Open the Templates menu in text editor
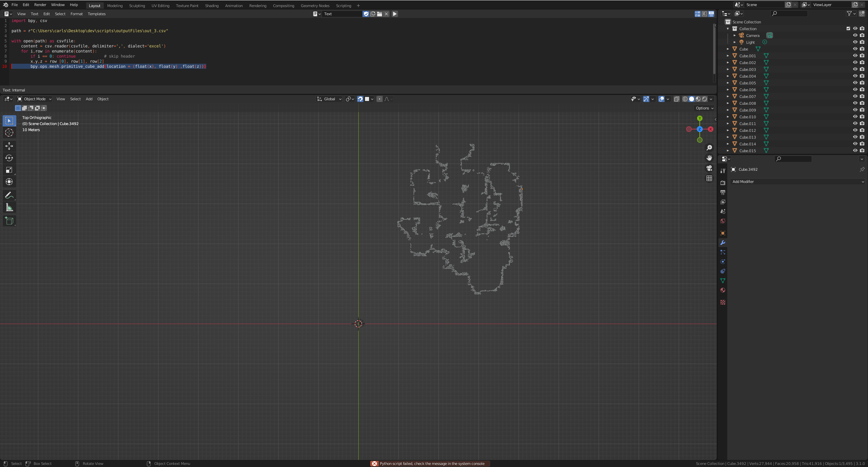868x467 pixels. [x=96, y=14]
